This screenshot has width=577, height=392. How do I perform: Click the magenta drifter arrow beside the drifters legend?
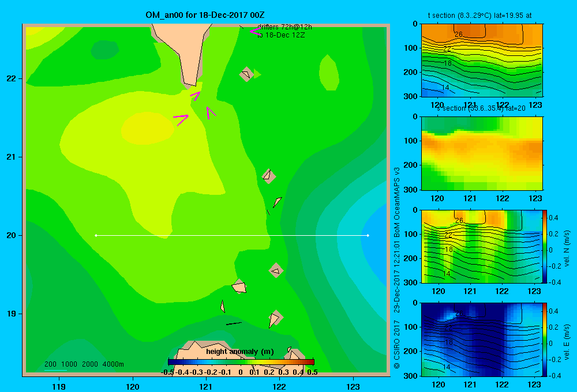[255, 31]
